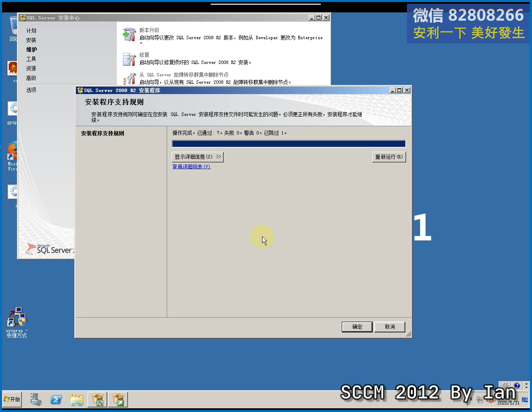Open 安装 in SQL Server 安装中心

tap(31, 40)
